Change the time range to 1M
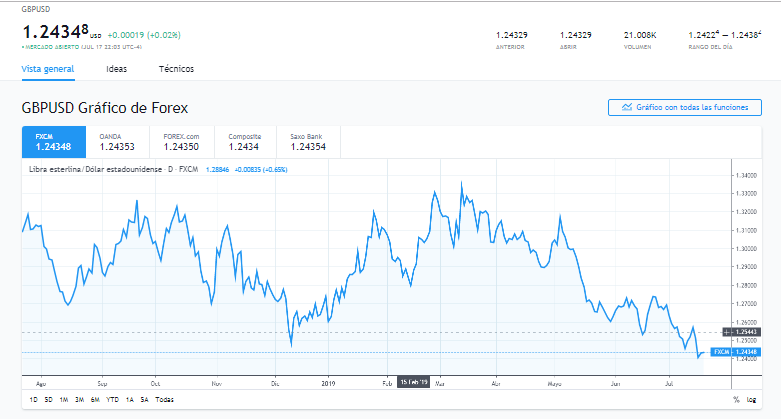 [x=63, y=399]
